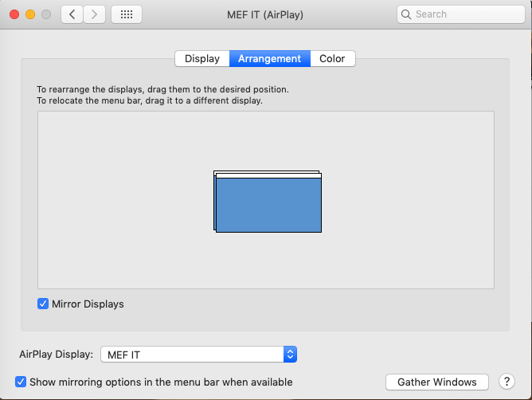
Task: Open the Color tab
Action: coord(333,58)
